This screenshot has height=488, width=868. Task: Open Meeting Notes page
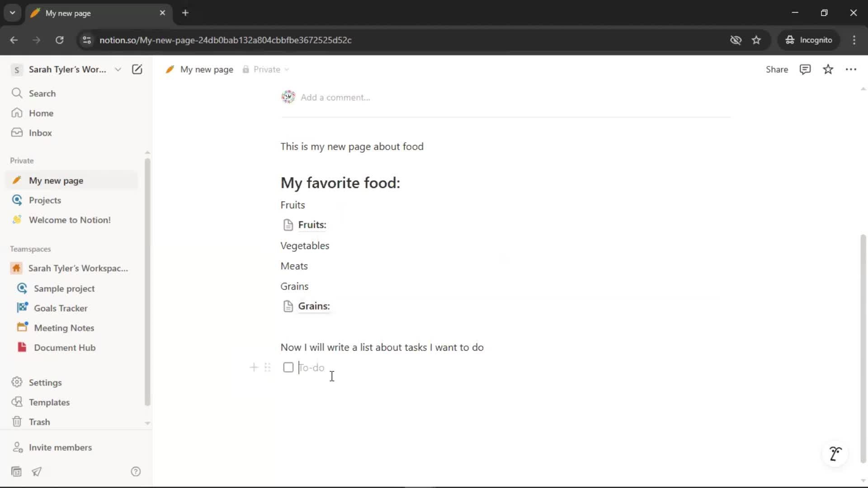(x=72, y=328)
